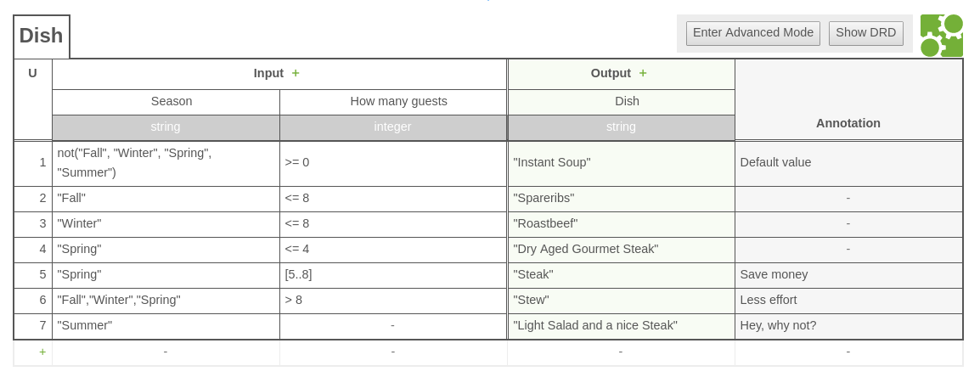
Task: Click the [5..8] guests cell
Action: tap(392, 275)
